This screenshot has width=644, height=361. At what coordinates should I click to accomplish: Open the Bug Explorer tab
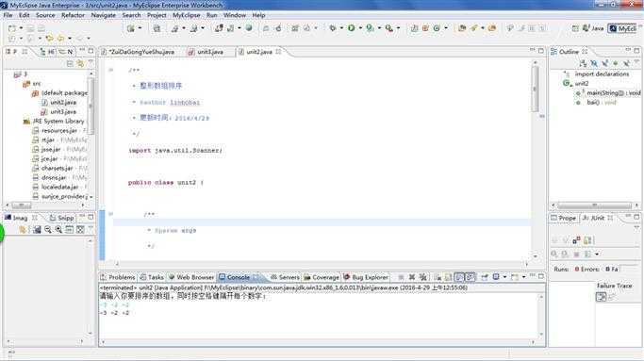point(366,277)
